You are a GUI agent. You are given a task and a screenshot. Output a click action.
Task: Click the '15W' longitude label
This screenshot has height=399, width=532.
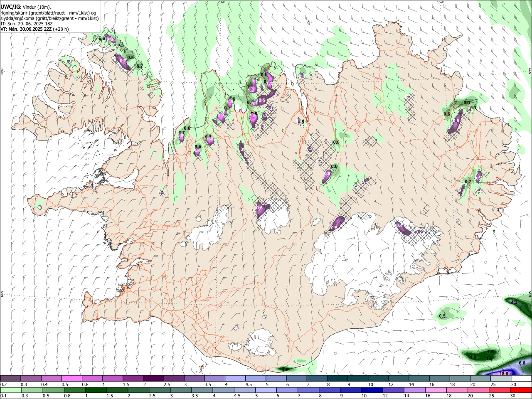[x=441, y=2]
